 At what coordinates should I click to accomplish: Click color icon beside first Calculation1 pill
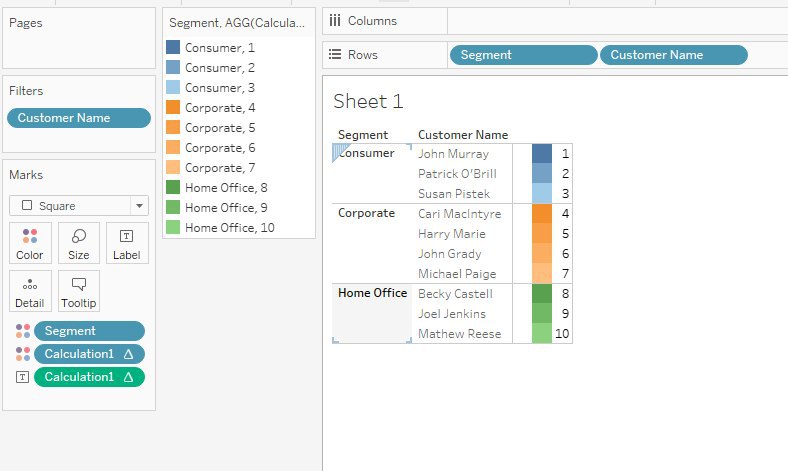[23, 354]
